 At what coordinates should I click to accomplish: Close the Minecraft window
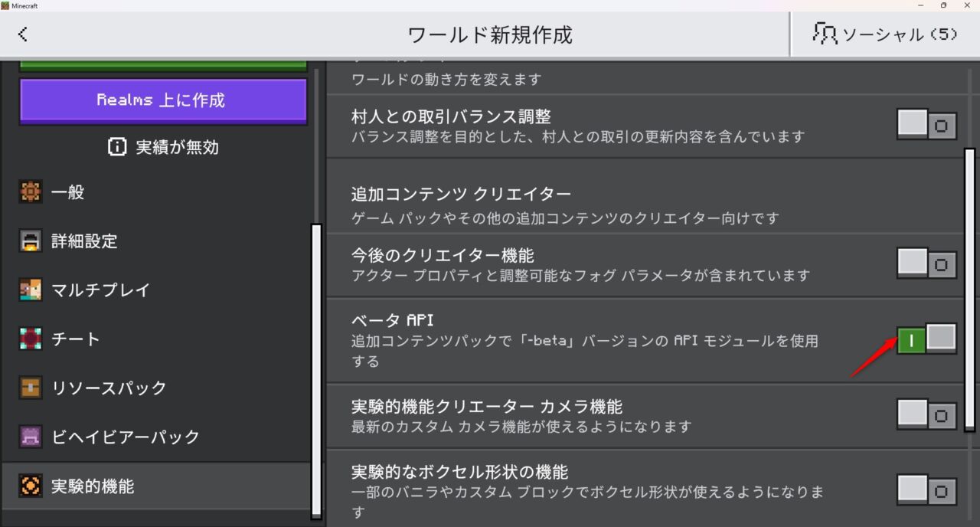coord(967,5)
